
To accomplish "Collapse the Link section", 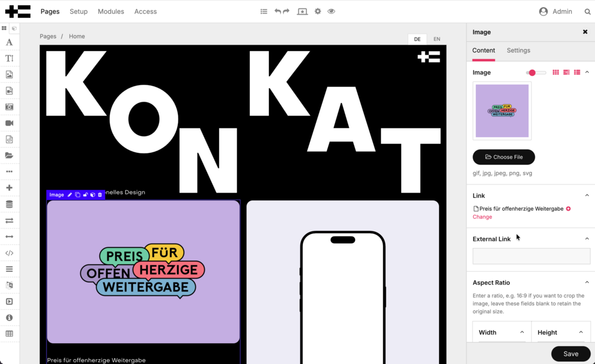I will 587,196.
